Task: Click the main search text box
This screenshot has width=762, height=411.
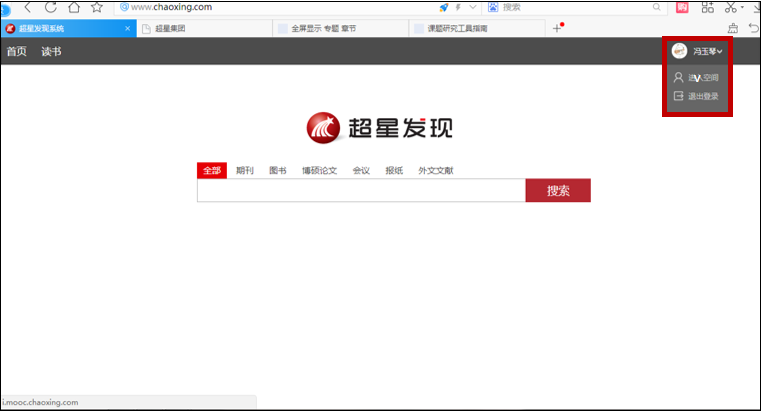Action: (361, 190)
